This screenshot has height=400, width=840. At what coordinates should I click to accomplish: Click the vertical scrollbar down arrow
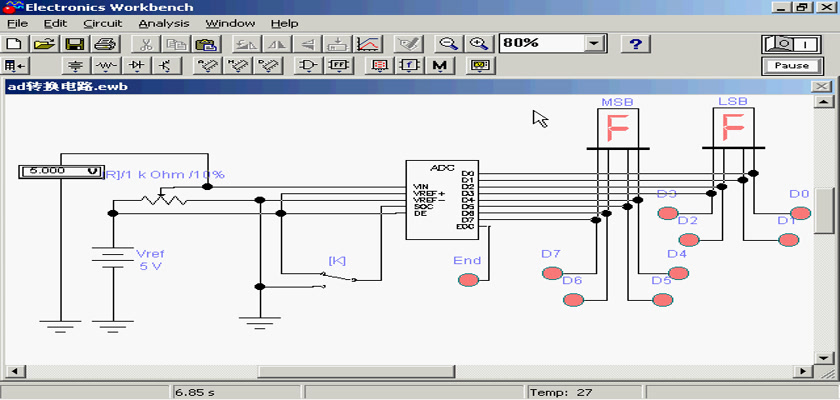coord(823,358)
